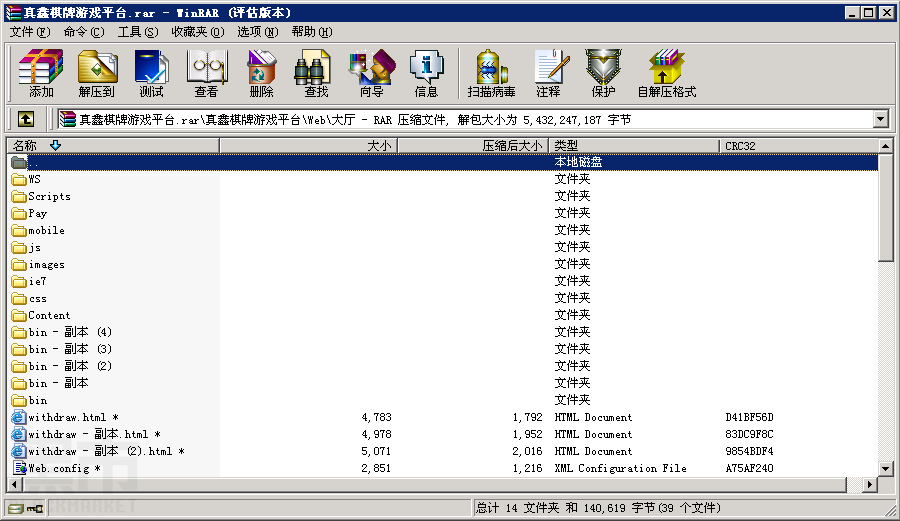Sort by 大小 column header

tap(308, 146)
